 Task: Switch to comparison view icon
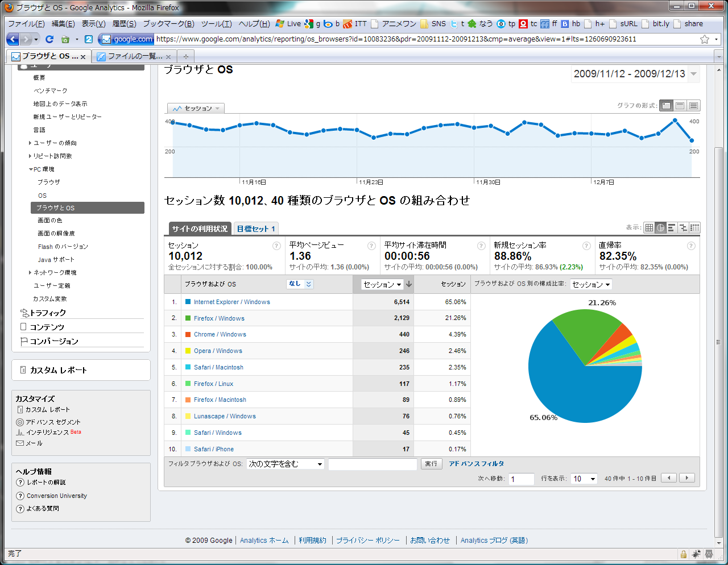click(683, 228)
